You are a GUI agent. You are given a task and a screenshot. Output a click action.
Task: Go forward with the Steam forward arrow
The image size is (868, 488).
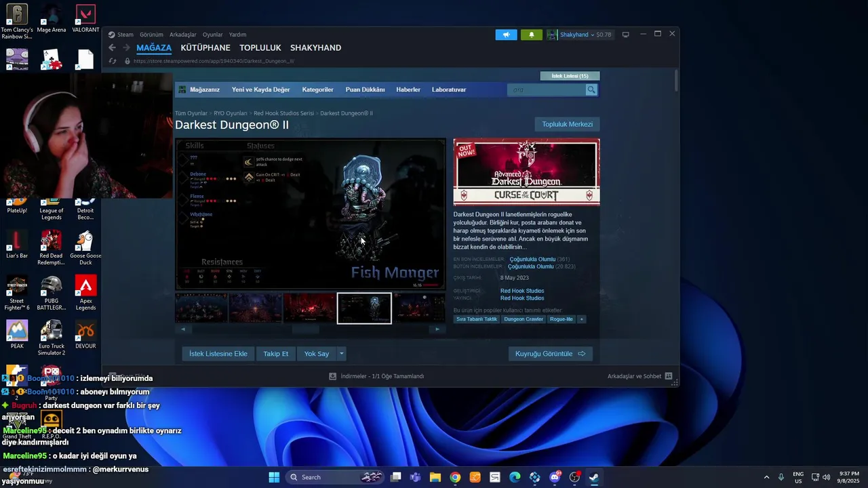tap(126, 48)
